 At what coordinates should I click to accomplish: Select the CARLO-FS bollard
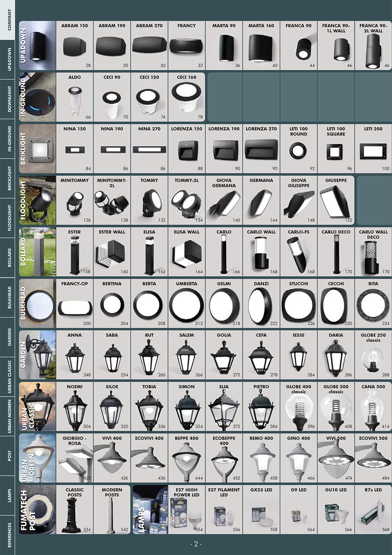click(x=299, y=252)
